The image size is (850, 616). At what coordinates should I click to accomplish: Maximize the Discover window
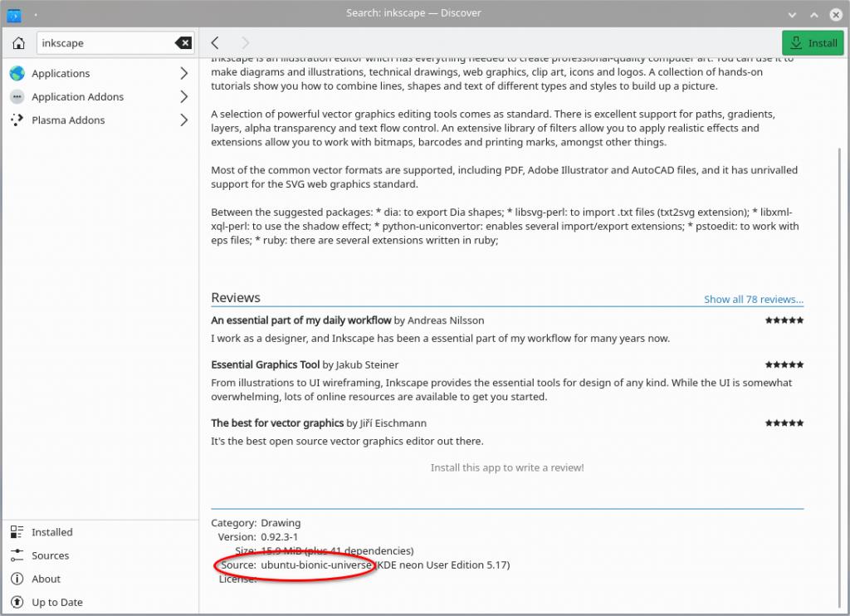point(814,15)
